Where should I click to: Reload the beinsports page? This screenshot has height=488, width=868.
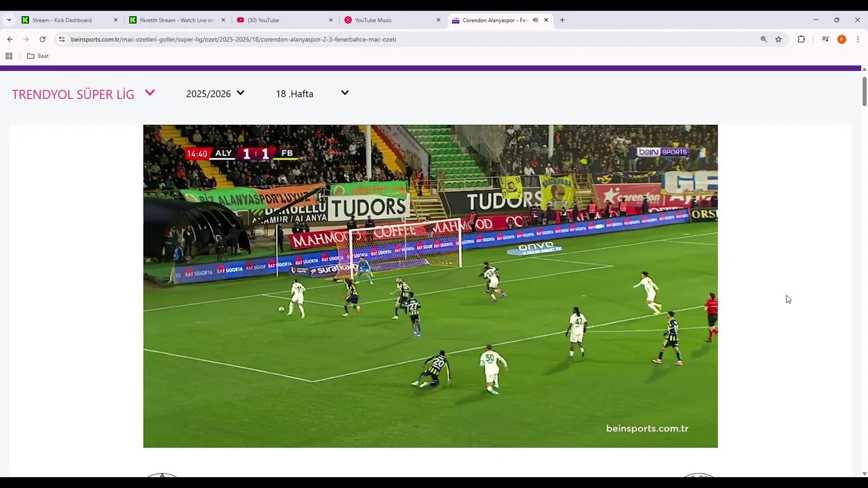tap(42, 39)
